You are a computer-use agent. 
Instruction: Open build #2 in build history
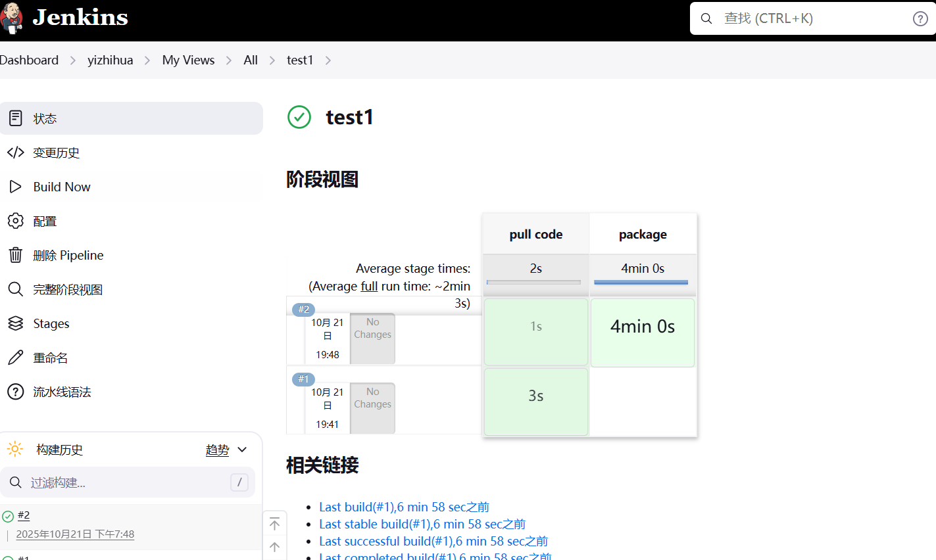pyautogui.click(x=24, y=515)
